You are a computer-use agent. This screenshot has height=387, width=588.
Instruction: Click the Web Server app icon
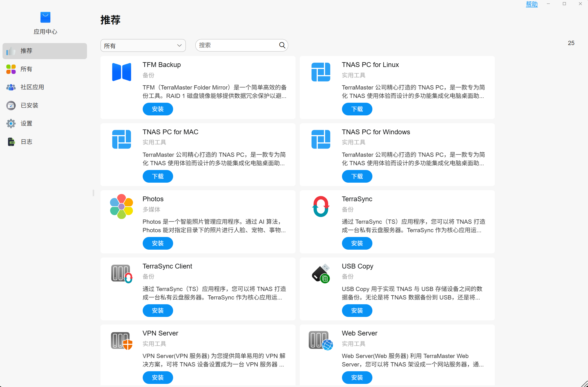click(321, 341)
